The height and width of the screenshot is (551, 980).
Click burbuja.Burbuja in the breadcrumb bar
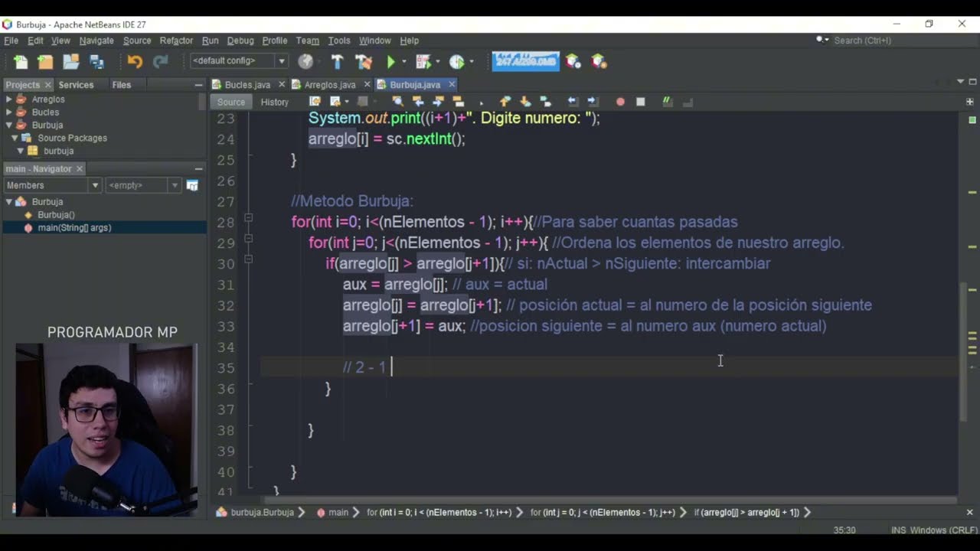click(262, 513)
